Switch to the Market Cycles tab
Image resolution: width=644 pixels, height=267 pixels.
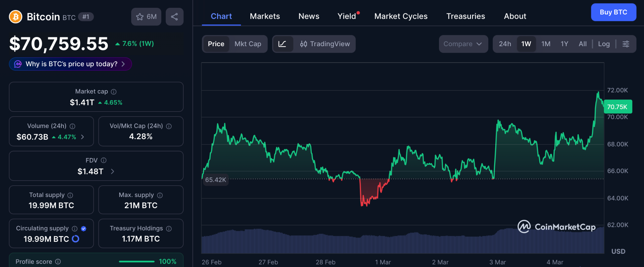pyautogui.click(x=401, y=16)
